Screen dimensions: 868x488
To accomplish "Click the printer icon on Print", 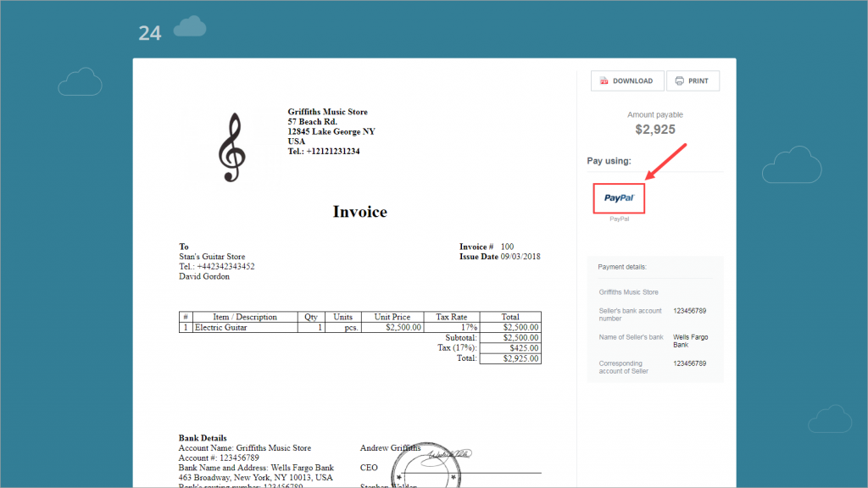I will tap(679, 80).
